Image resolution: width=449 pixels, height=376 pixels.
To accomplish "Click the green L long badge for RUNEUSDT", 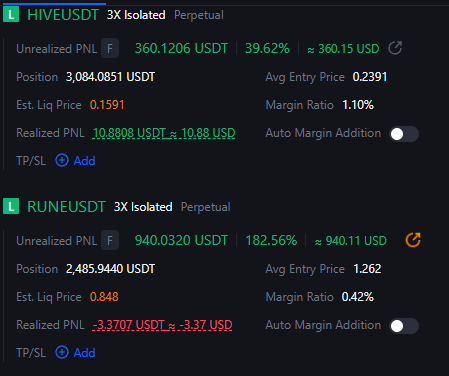I will [11, 207].
